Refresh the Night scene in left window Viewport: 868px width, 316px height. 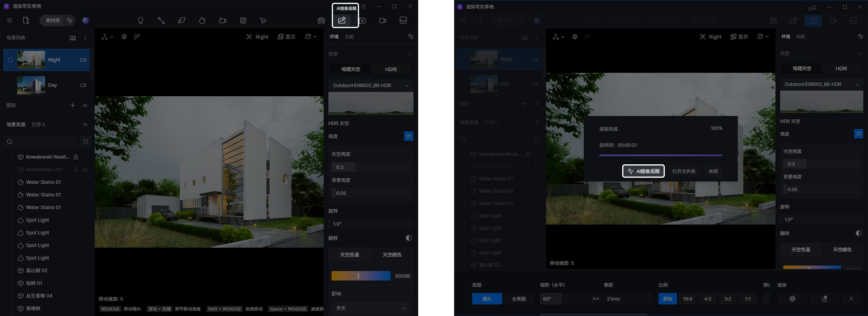click(10, 60)
